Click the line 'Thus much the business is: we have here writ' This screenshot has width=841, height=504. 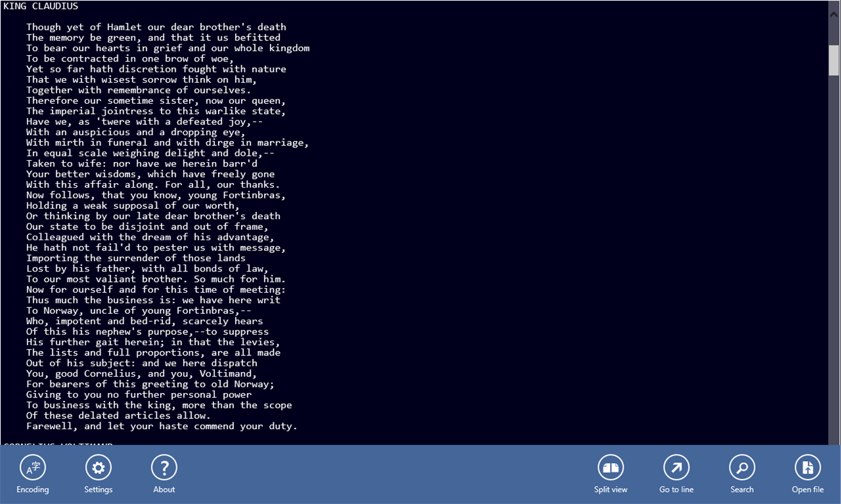coord(153,300)
